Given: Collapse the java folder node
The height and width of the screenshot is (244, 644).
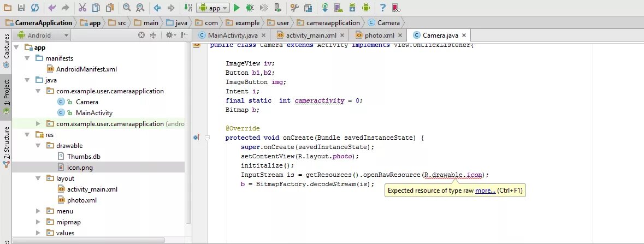Looking at the screenshot, I should (x=27, y=80).
